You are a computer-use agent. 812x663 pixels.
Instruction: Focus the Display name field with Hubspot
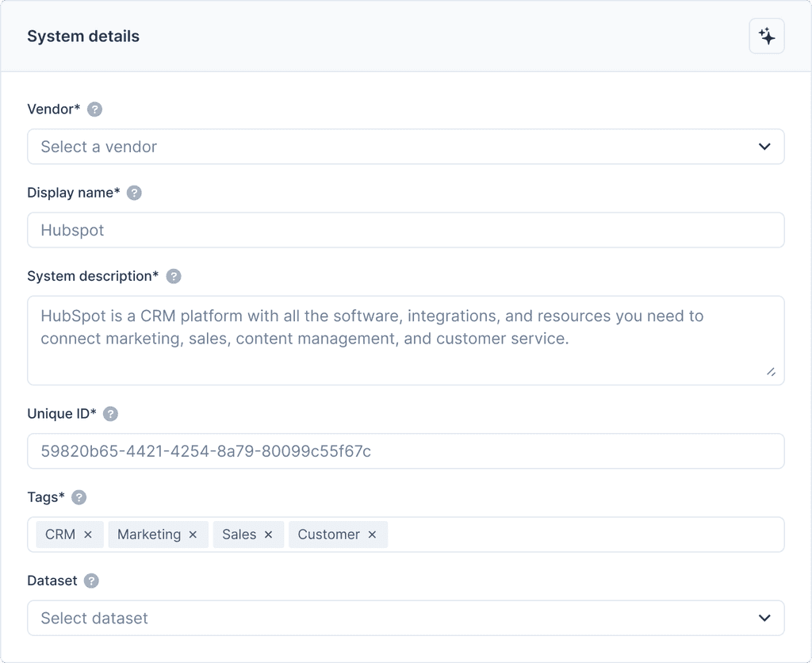405,230
